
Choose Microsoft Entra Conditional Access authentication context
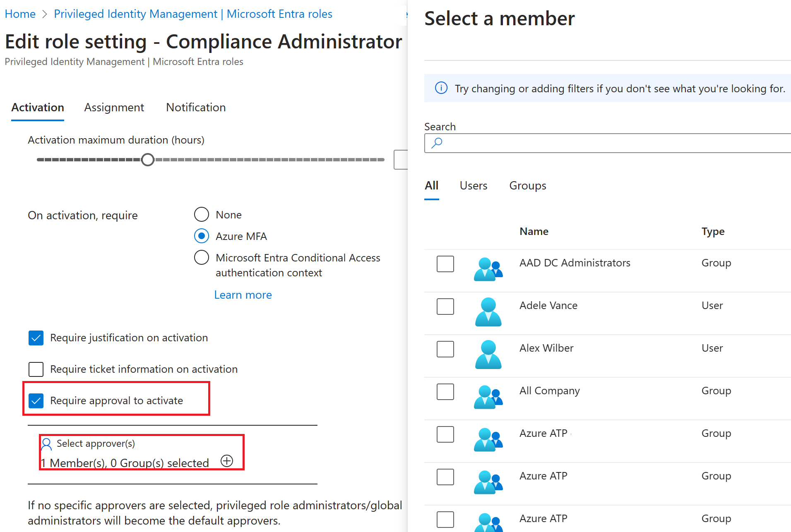pos(202,258)
